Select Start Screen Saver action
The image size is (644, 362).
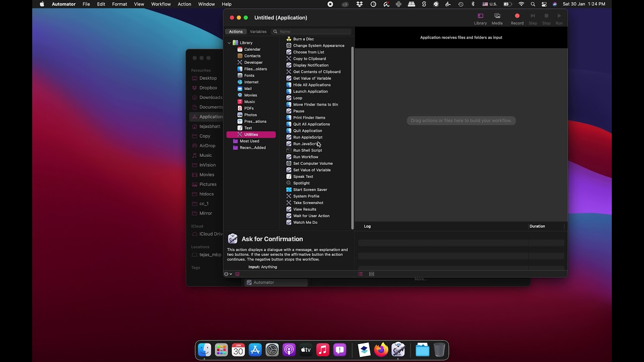tap(310, 189)
